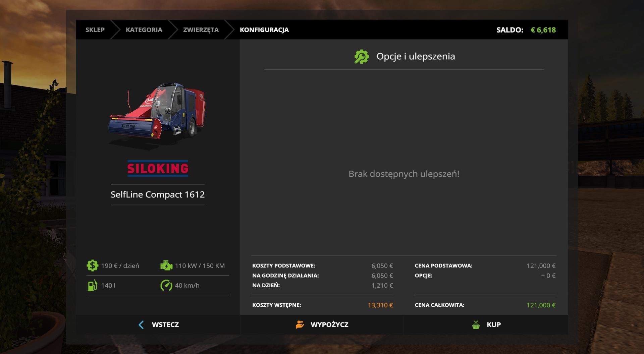The width and height of the screenshot is (644, 354).
Task: Click the KOSZTY WSTĘPNE label
Action: point(277,305)
